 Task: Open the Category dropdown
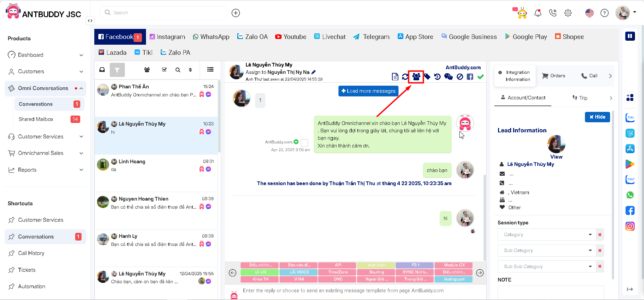(x=546, y=234)
